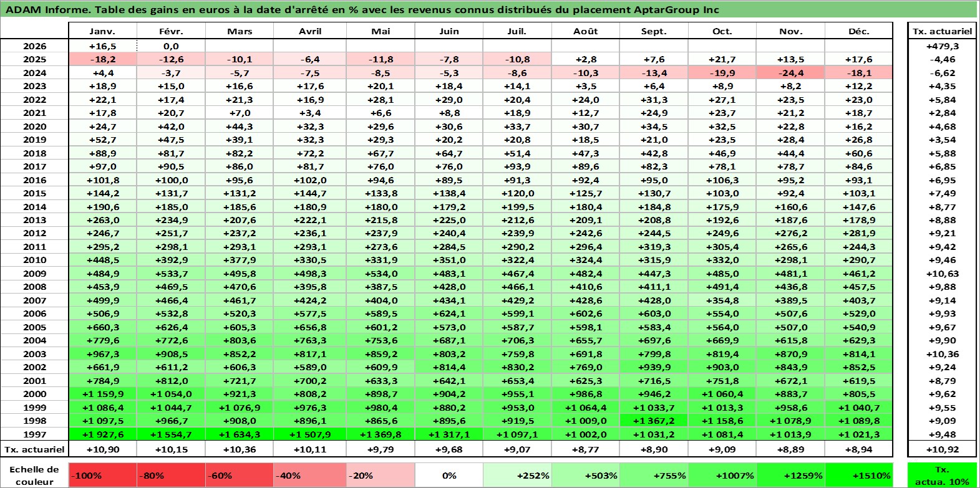Select the 2025 row label
This screenshot has height=488, width=980.
(x=35, y=59)
